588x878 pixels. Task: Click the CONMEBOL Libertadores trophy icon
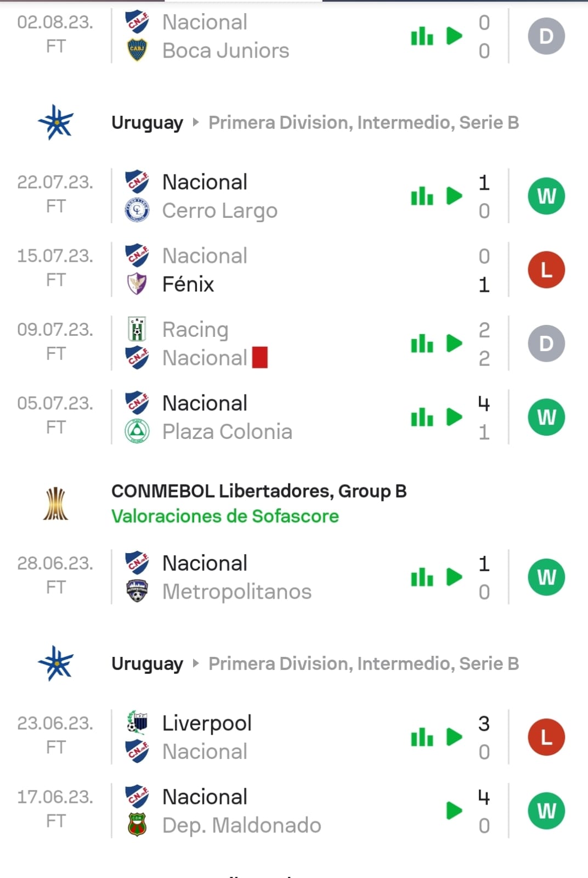coord(55,504)
